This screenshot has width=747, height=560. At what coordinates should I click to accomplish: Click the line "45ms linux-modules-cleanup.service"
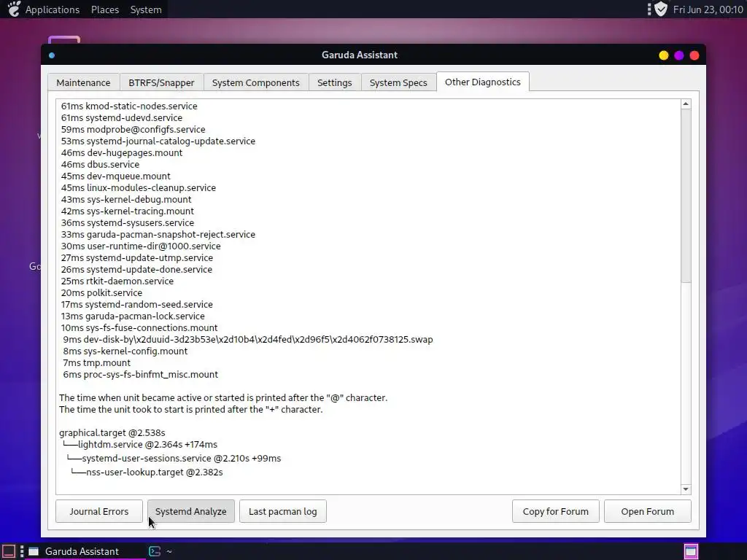(138, 187)
